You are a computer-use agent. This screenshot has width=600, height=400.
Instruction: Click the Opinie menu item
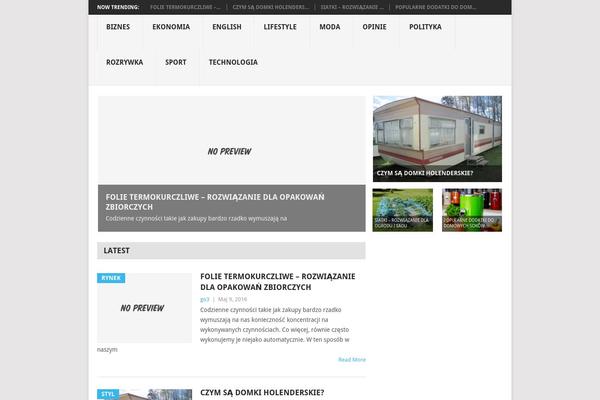coord(373,27)
